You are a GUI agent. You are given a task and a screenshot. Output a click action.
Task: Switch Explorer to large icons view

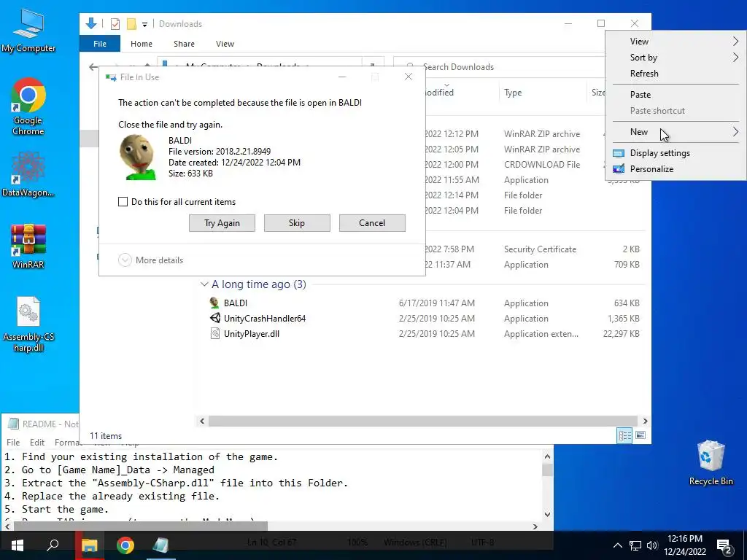pyautogui.click(x=640, y=435)
